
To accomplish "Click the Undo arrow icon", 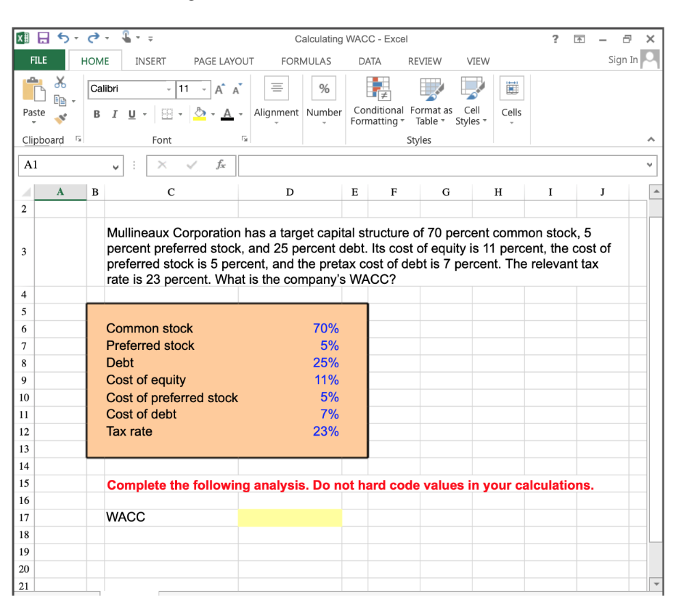I will [64, 39].
